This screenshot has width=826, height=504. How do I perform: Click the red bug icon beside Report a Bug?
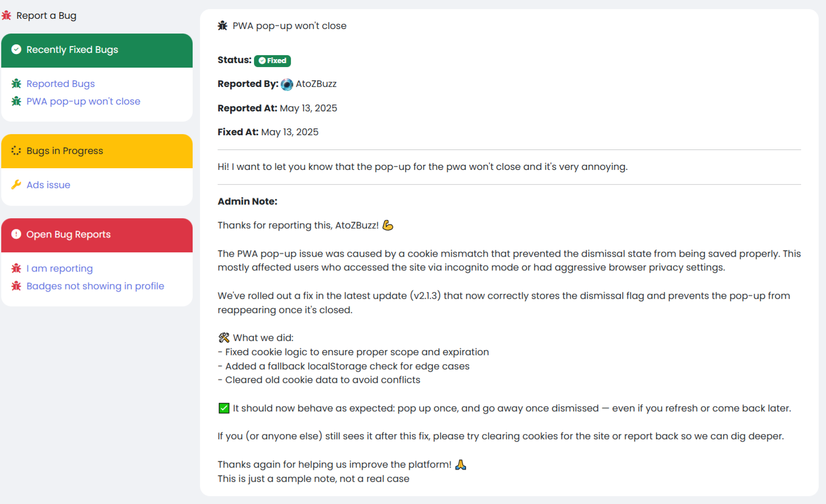6,15
